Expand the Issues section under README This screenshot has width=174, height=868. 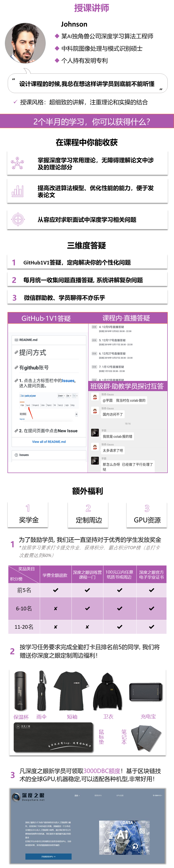click(x=49, y=455)
